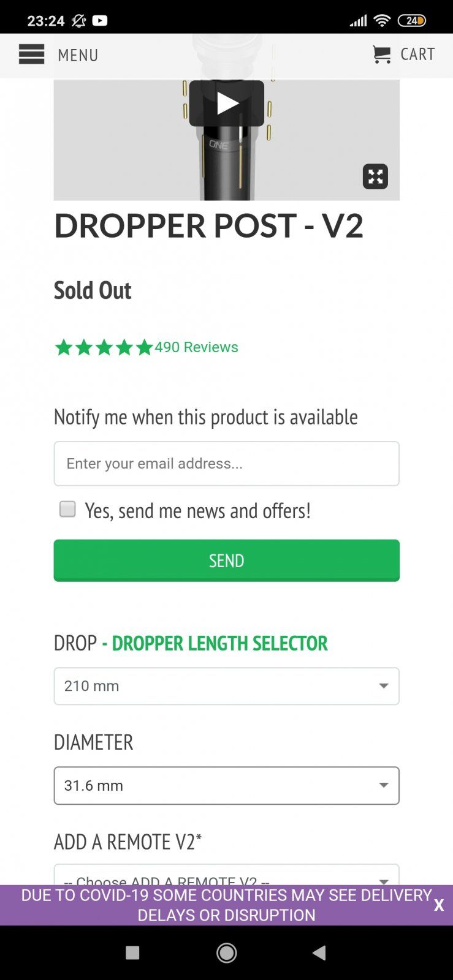This screenshot has height=980, width=453.
Task: Tap the Android back navigation button
Action: [x=319, y=953]
